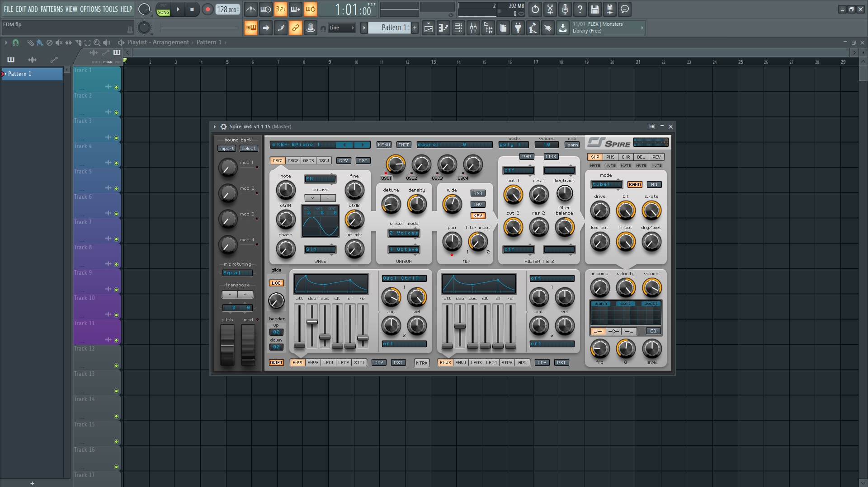The height and width of the screenshot is (487, 868).
Task: Open the Sin waveform dropdown in Spire
Action: (320, 249)
